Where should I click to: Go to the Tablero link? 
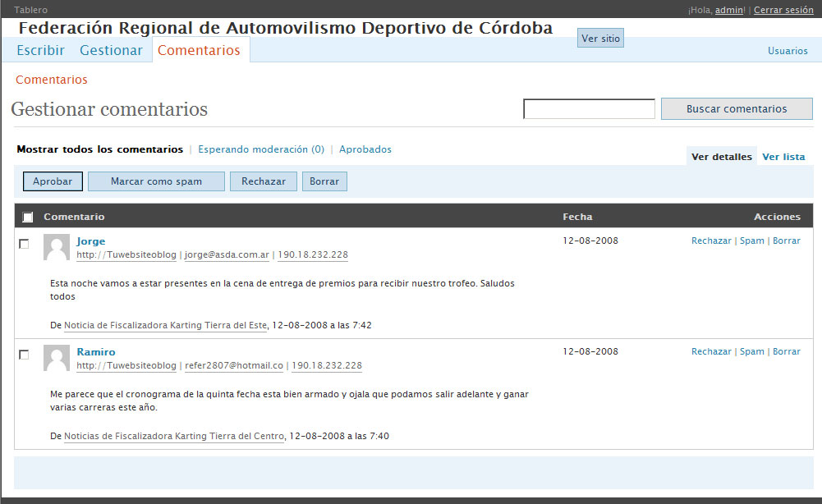tap(30, 10)
